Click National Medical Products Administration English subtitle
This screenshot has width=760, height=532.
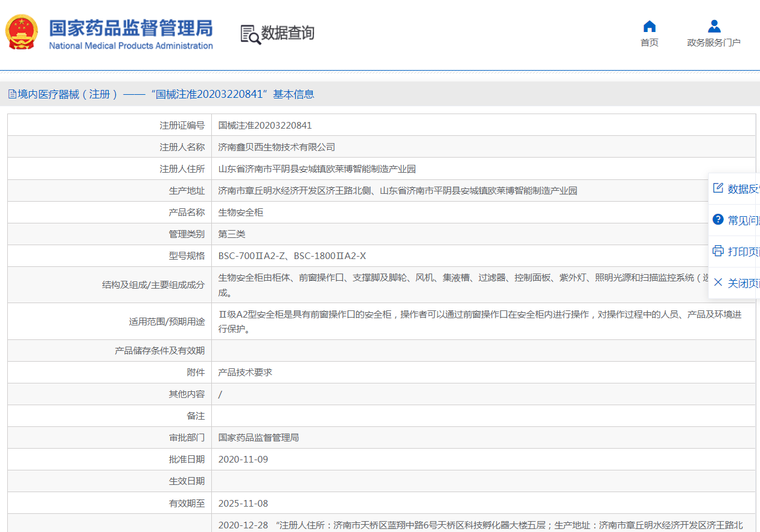pyautogui.click(x=131, y=46)
